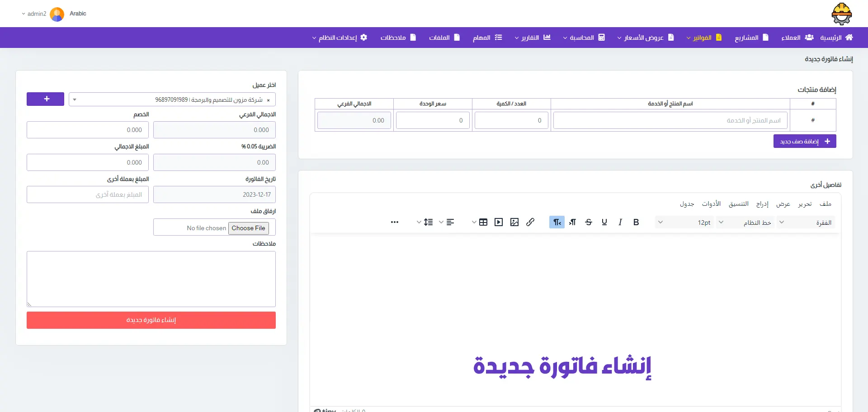868x412 pixels.
Task: Toggle bold formatting in the editor
Action: tap(636, 222)
